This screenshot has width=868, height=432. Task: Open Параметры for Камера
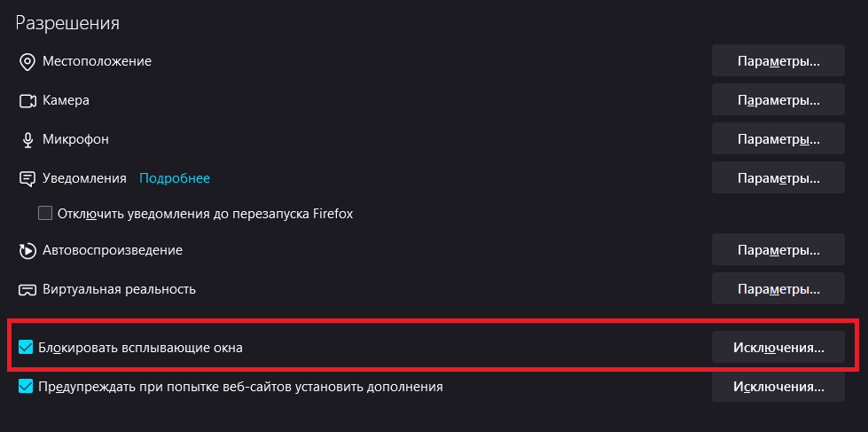point(778,100)
